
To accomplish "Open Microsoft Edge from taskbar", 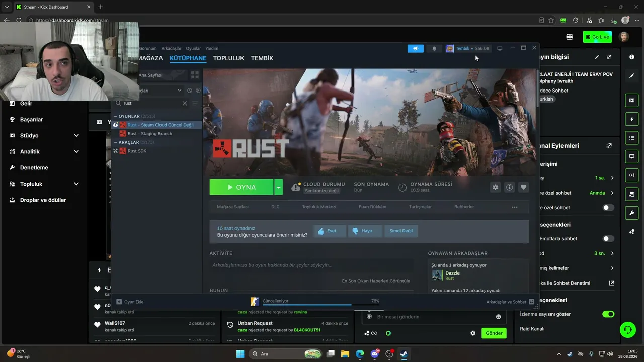I will click(x=360, y=354).
